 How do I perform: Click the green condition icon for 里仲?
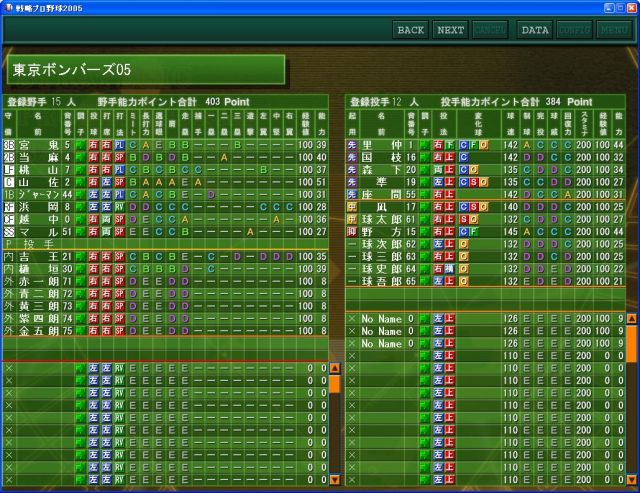(x=424, y=145)
